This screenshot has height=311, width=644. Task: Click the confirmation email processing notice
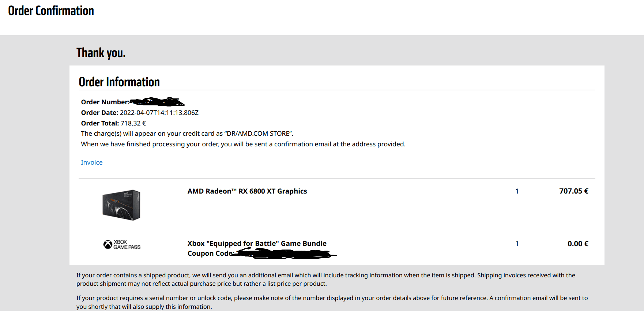point(243,144)
